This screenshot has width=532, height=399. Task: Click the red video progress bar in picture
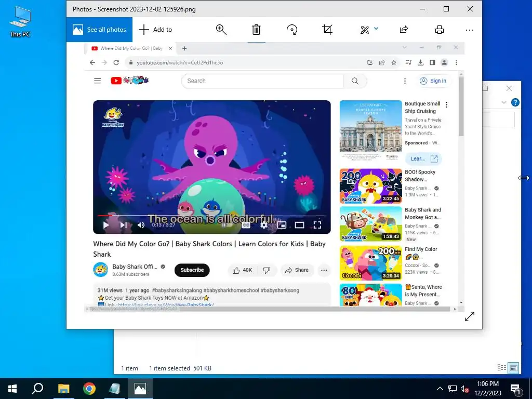pyautogui.click(x=104, y=215)
